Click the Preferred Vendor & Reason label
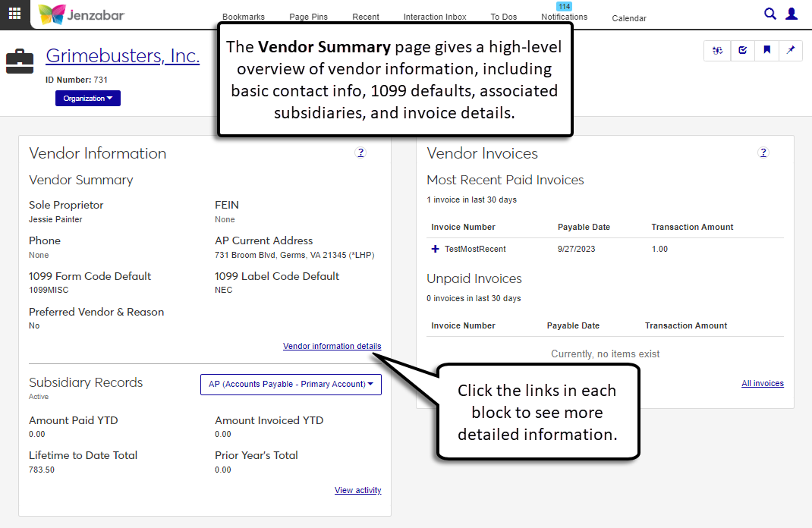The width and height of the screenshot is (812, 528). (96, 312)
